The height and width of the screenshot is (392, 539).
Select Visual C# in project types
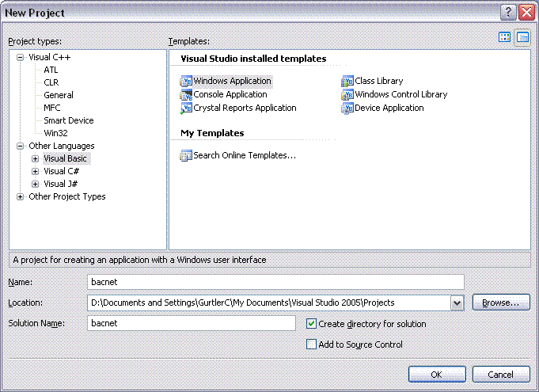[x=62, y=171]
